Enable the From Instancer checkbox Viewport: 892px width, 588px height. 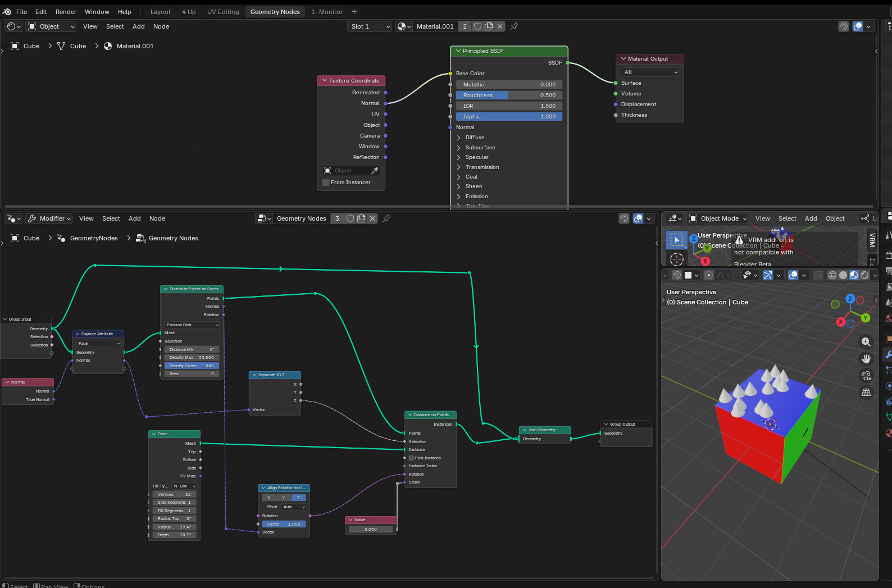tap(326, 183)
